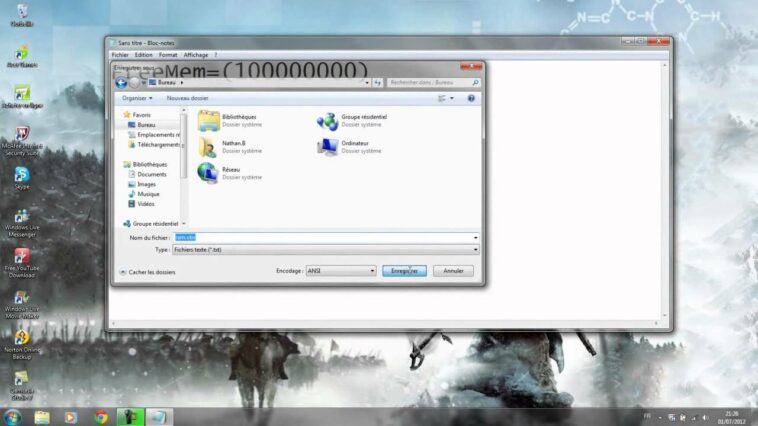Click the Windows Start button
This screenshot has width=758, height=426.
click(x=12, y=417)
